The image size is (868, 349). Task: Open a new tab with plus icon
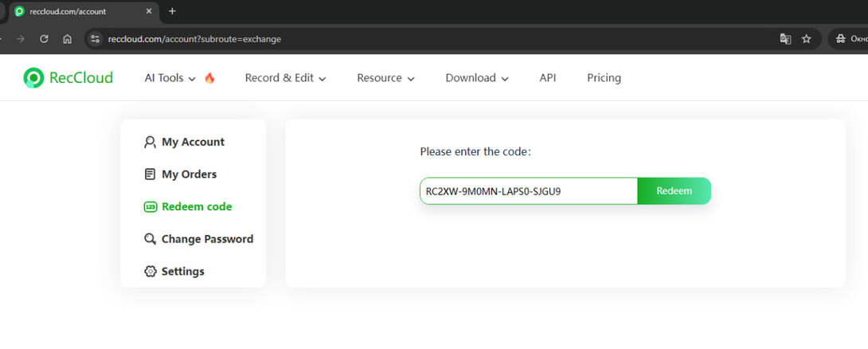tap(172, 11)
